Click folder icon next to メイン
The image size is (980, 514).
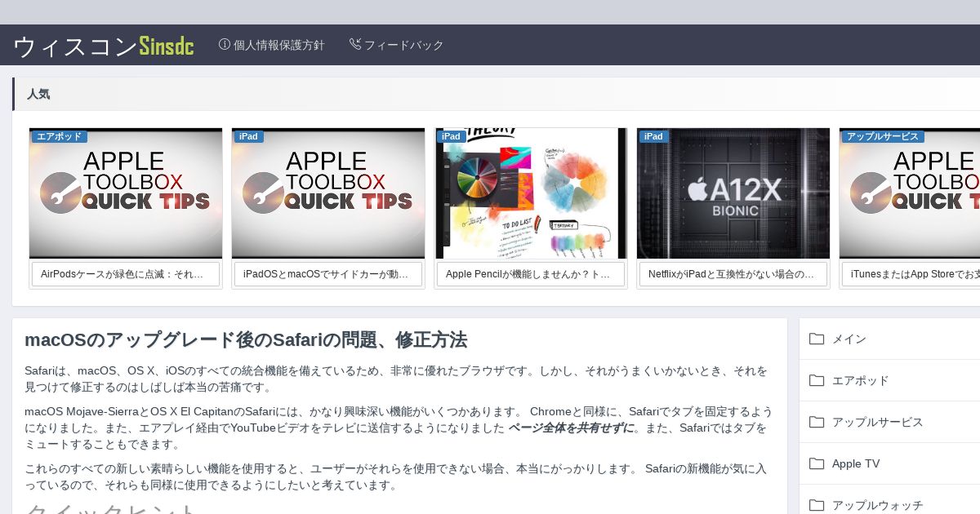(817, 339)
